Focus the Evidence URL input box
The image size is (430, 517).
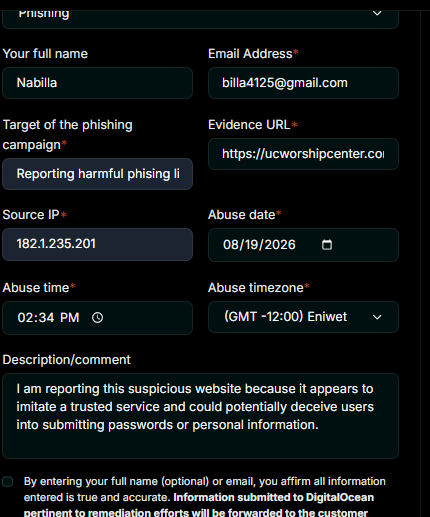[x=303, y=154]
